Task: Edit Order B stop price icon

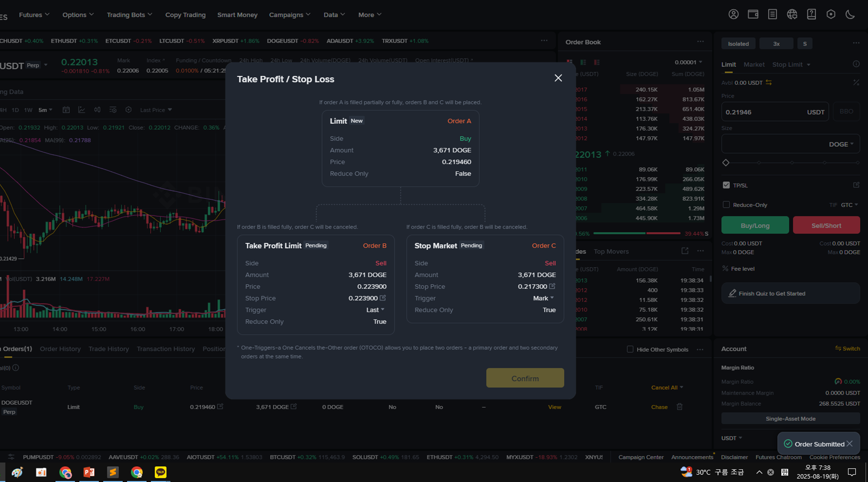Action: [383, 298]
